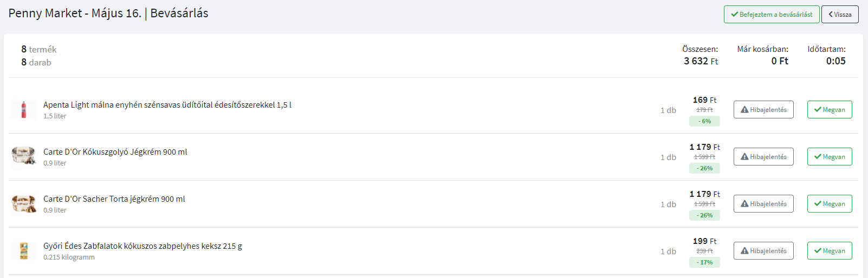Click Hibajelentés for Carte D'Or Sacher Torta

[763, 204]
